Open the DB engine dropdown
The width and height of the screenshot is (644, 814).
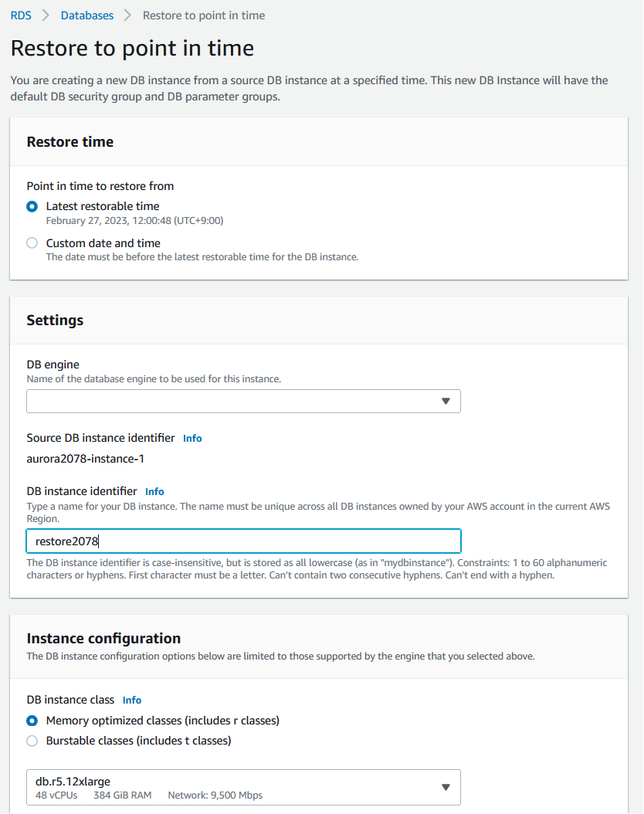click(x=232, y=402)
